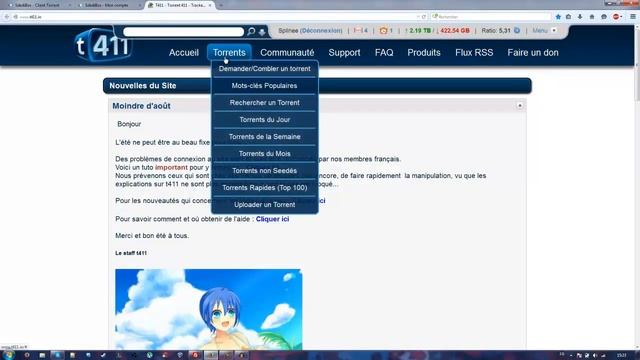Open the Windows Start button
This screenshot has height=360, width=640.
click(x=8, y=355)
